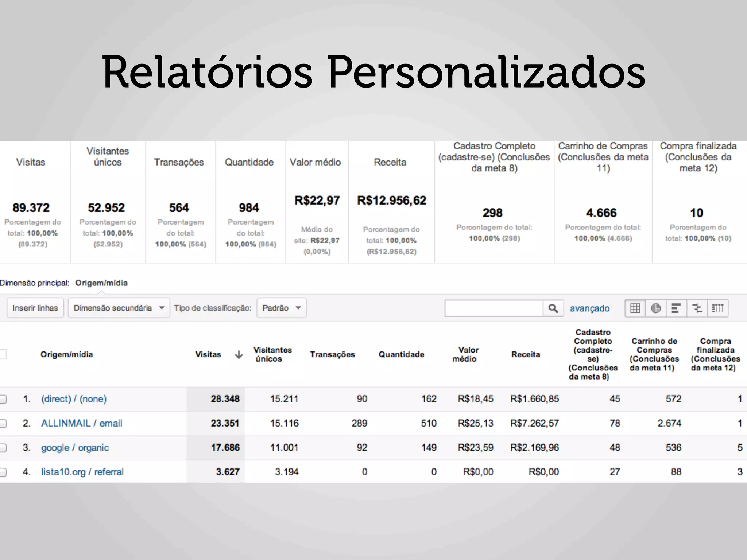747x560 pixels.
Task: Click the 2.674 cart completions cell
Action: [669, 423]
